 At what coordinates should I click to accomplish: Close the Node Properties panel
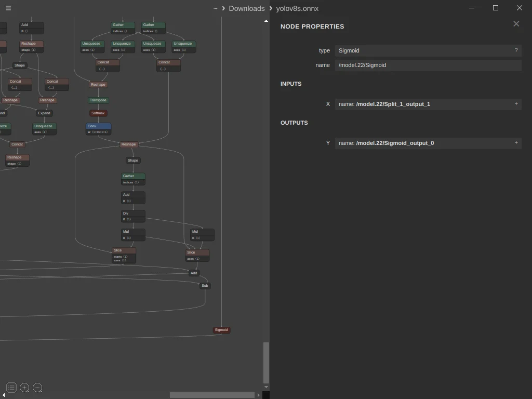pos(516,24)
